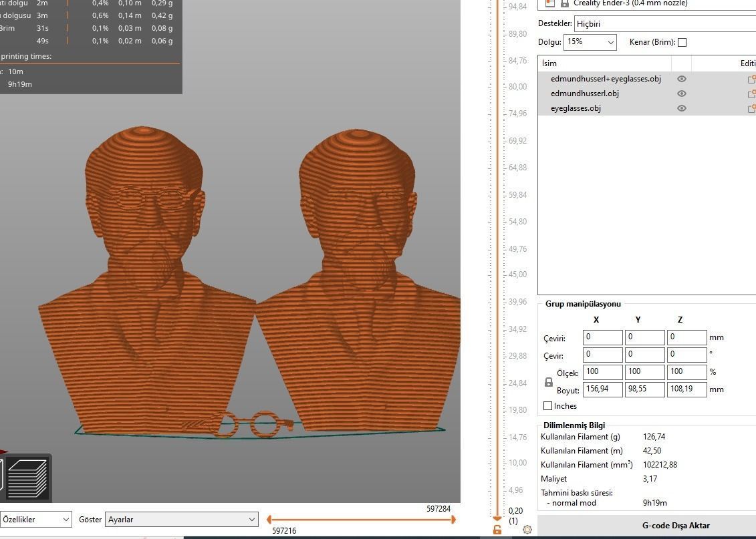Click the bust without eyeglasses in the preview
Viewport: 756px width, 539px height.
point(359,279)
